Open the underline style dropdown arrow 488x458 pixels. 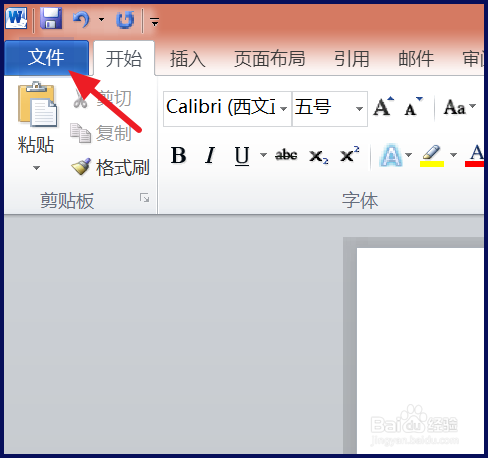coord(263,155)
